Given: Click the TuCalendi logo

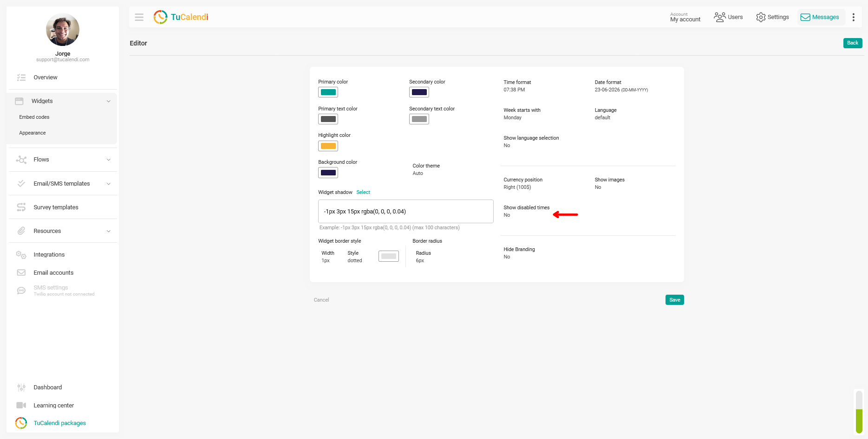Looking at the screenshot, I should click(181, 17).
